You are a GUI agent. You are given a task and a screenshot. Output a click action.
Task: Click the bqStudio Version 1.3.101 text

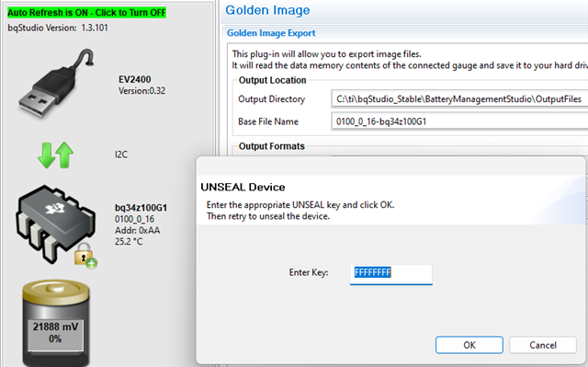58,28
